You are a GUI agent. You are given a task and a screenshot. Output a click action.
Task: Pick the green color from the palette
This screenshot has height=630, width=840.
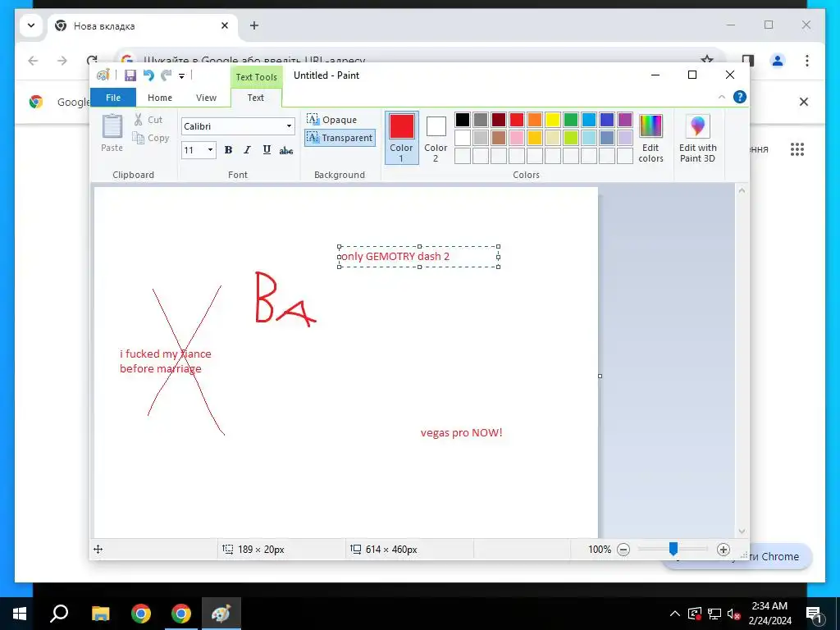point(571,120)
